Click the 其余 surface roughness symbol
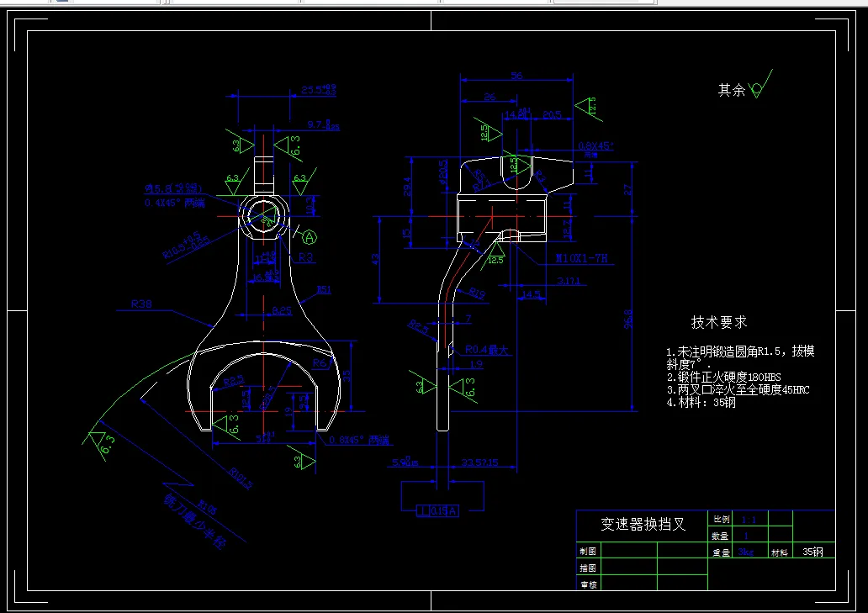Image resolution: width=868 pixels, height=613 pixels. pyautogui.click(x=754, y=87)
